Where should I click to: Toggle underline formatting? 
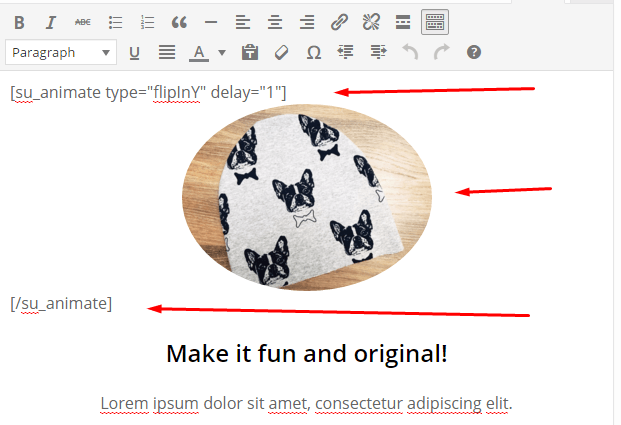pyautogui.click(x=135, y=52)
